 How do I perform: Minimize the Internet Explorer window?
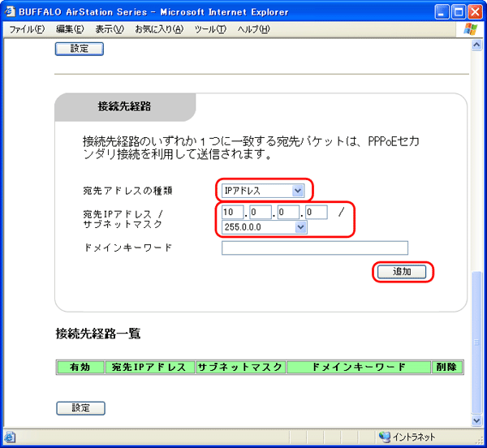pyautogui.click(x=442, y=12)
